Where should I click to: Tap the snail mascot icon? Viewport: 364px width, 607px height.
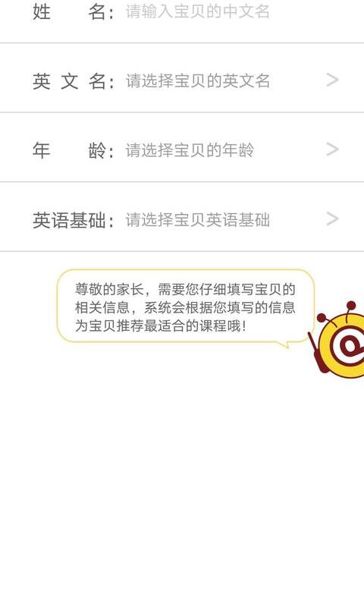pos(337,339)
